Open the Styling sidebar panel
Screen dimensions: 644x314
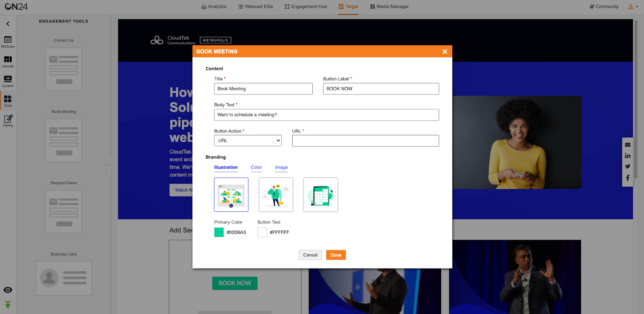pos(8,121)
